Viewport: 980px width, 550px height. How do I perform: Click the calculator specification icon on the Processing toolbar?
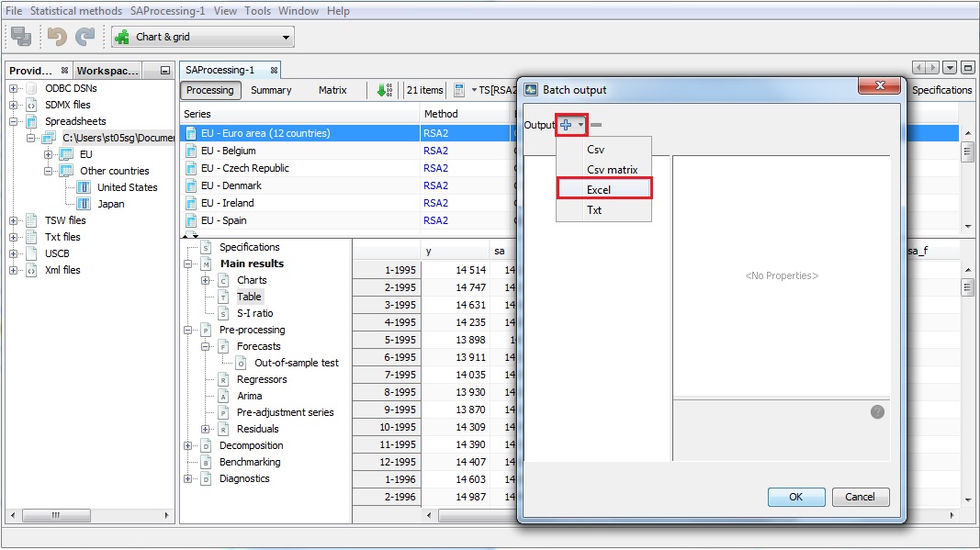[x=459, y=90]
